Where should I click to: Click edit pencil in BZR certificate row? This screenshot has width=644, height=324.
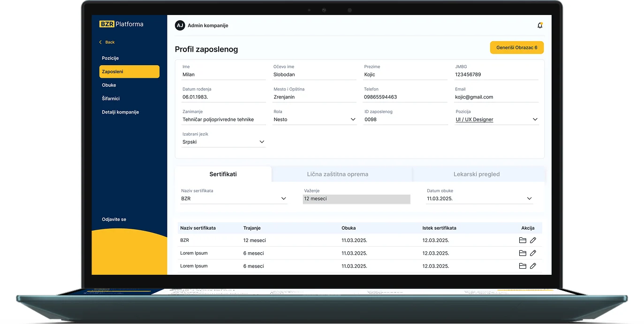[533, 241]
